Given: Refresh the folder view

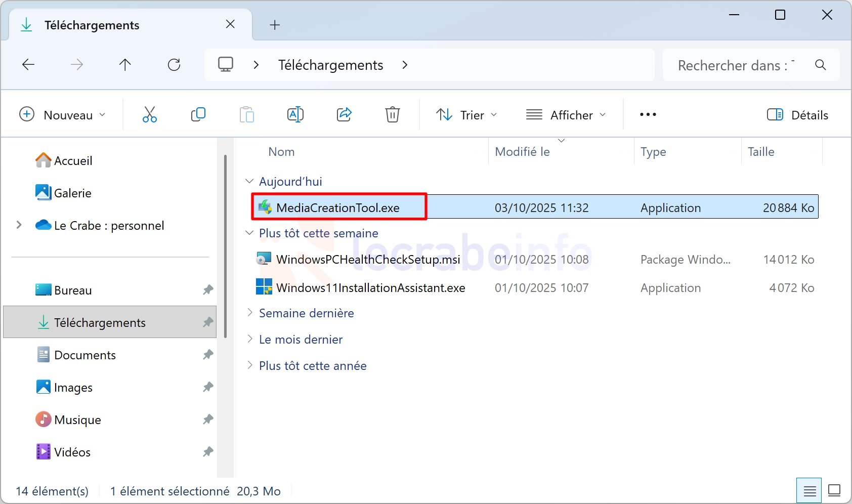Looking at the screenshot, I should pos(174,65).
